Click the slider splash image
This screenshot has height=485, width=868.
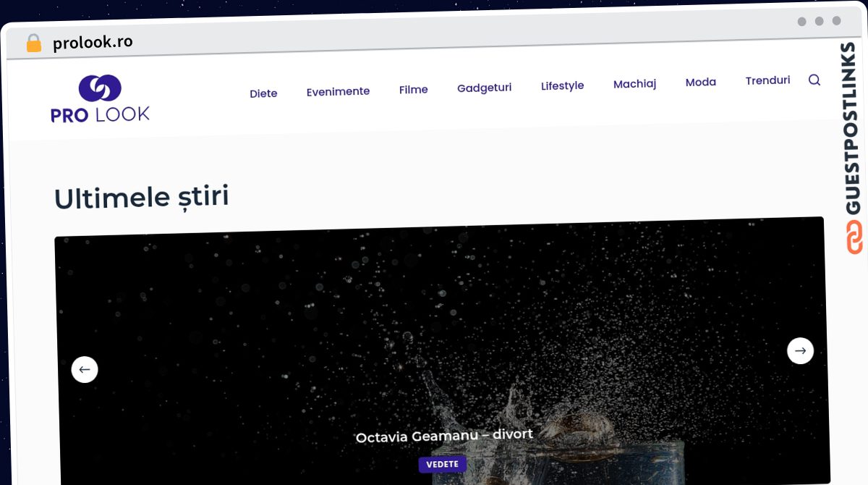[441, 351]
